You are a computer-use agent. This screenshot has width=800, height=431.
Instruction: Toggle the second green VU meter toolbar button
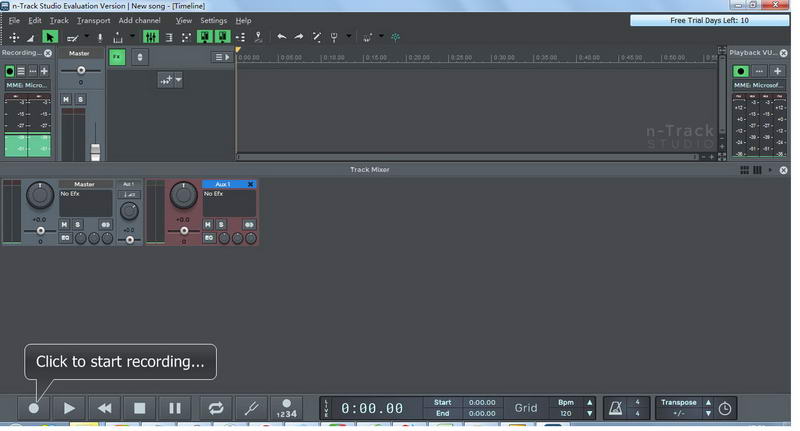(223, 37)
